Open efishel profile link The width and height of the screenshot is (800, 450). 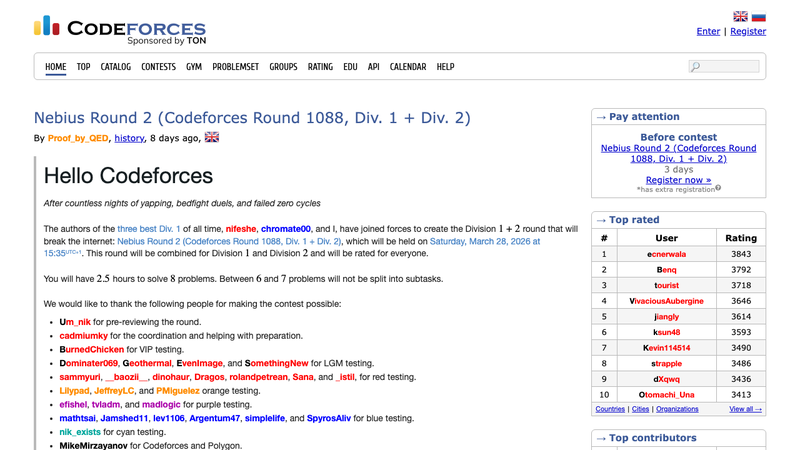click(x=73, y=405)
